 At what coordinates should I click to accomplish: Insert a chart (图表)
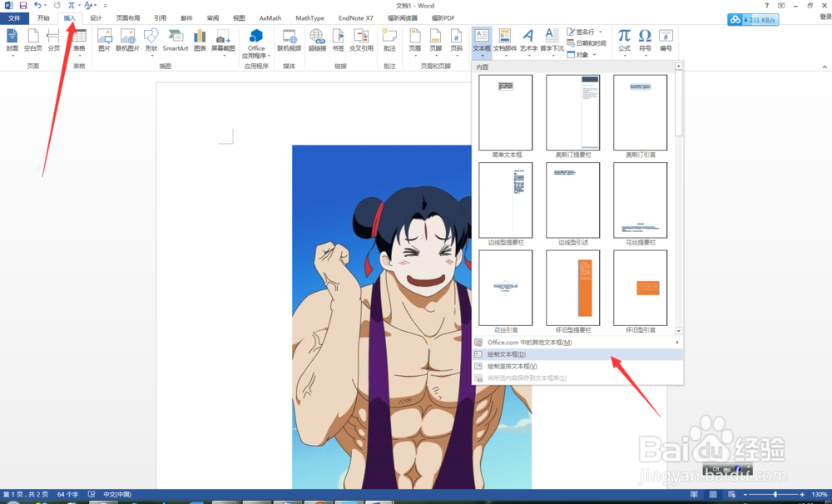click(200, 42)
